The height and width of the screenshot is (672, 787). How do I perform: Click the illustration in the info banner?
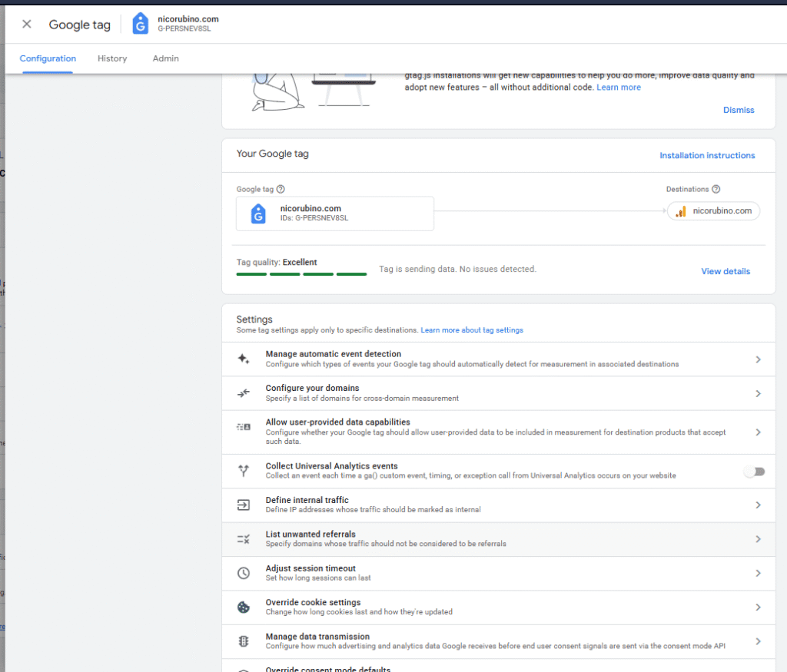[x=314, y=91]
